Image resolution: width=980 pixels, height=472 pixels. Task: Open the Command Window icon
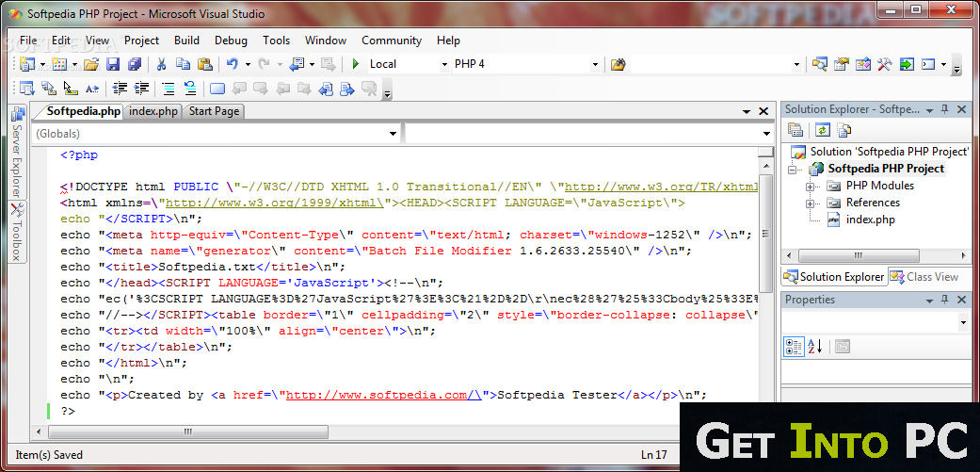tap(929, 64)
